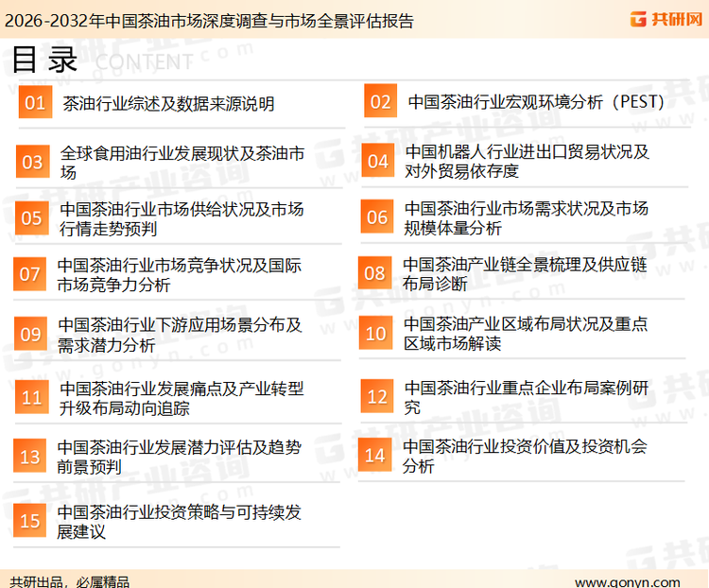709x588 pixels.
Task: Click the orange 11 chapter number box
Action: pyautogui.click(x=31, y=397)
